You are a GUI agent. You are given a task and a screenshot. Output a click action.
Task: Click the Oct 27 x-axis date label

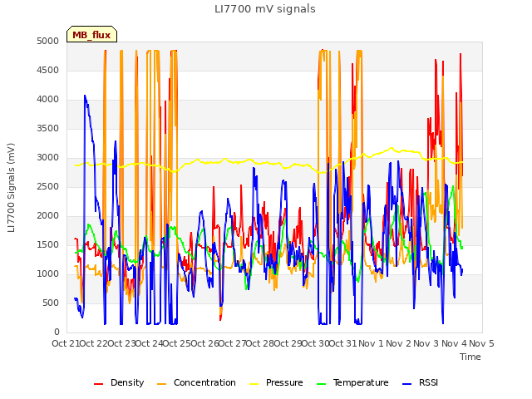tap(233, 343)
